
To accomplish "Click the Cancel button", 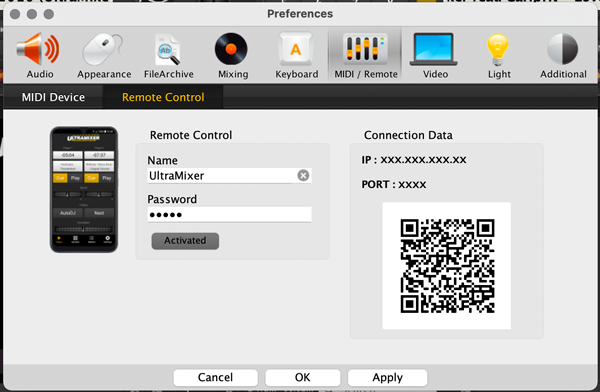I will click(215, 377).
